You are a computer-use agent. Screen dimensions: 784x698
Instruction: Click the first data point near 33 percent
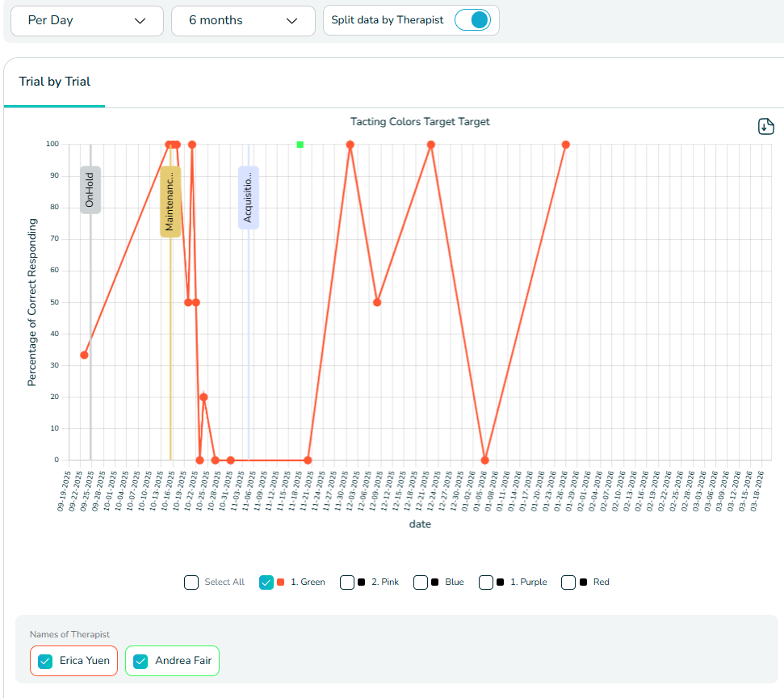[84, 355]
